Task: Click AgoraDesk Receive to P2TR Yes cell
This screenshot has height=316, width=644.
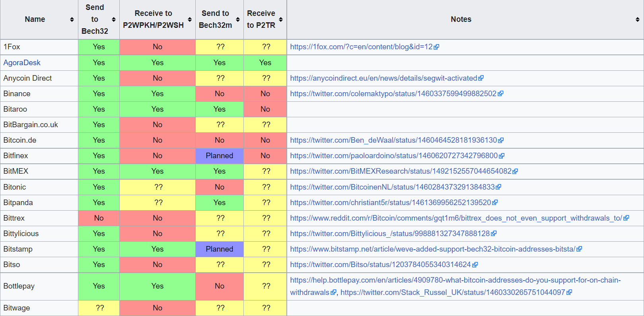Action: click(265, 63)
